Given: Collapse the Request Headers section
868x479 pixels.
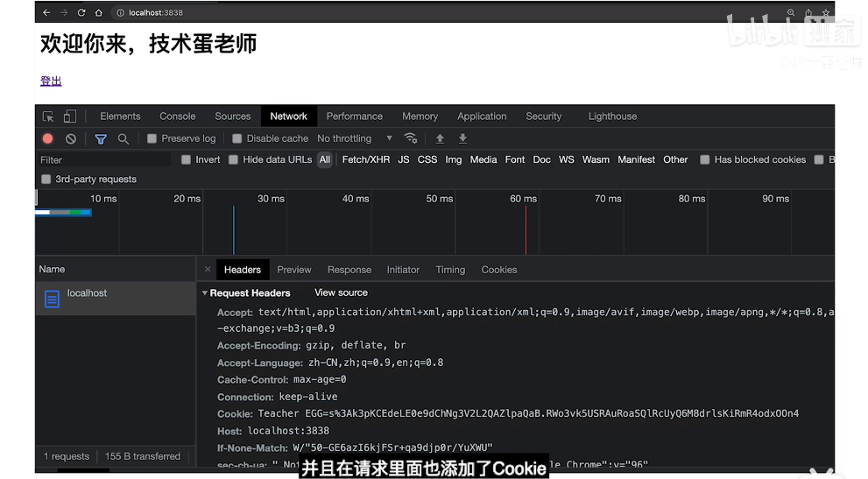Looking at the screenshot, I should click(205, 293).
